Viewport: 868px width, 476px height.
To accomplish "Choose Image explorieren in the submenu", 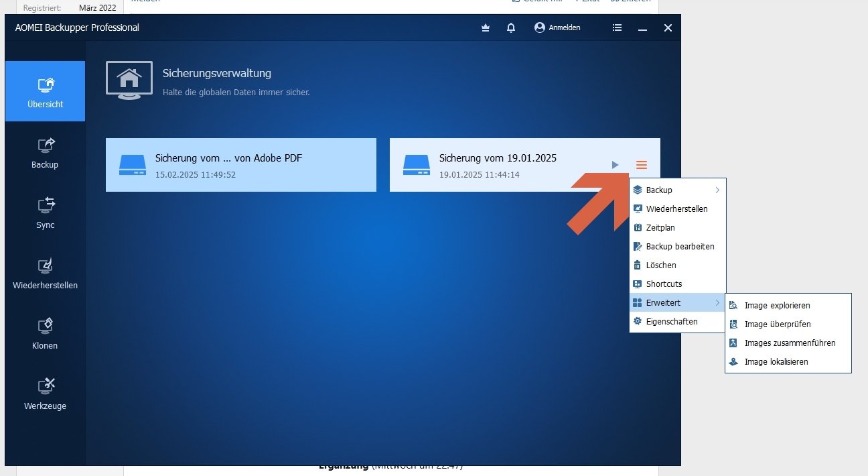I will [788, 306].
